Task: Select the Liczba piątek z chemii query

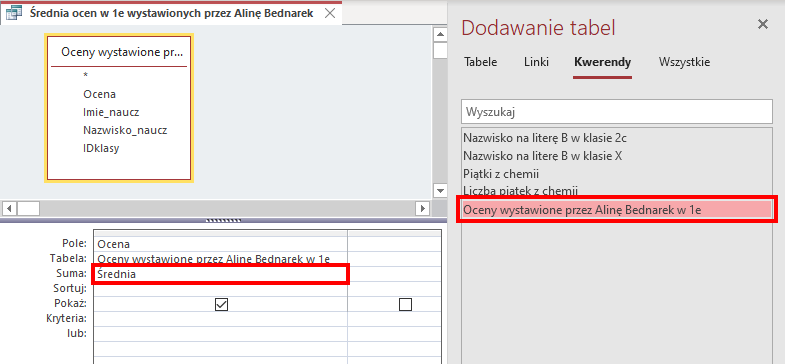Action: pyautogui.click(x=617, y=190)
